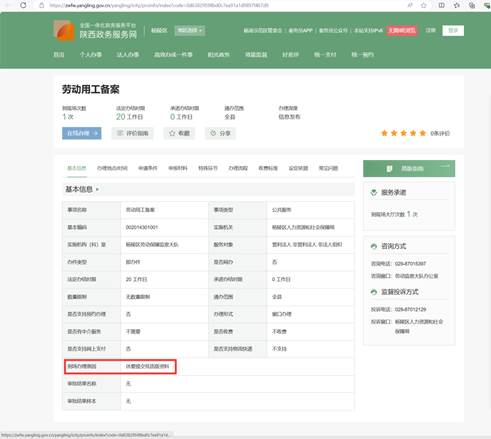Image resolution: width=491 pixels, height=439 pixels.
Task: Open the browser split-screen icon
Action: [441, 5]
